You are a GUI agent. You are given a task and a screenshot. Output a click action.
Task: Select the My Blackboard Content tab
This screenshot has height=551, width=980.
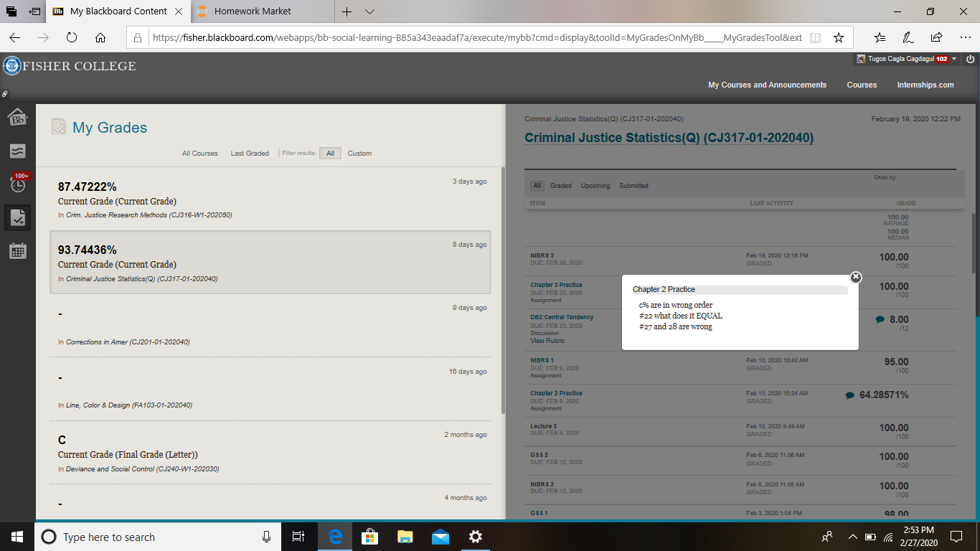[119, 11]
